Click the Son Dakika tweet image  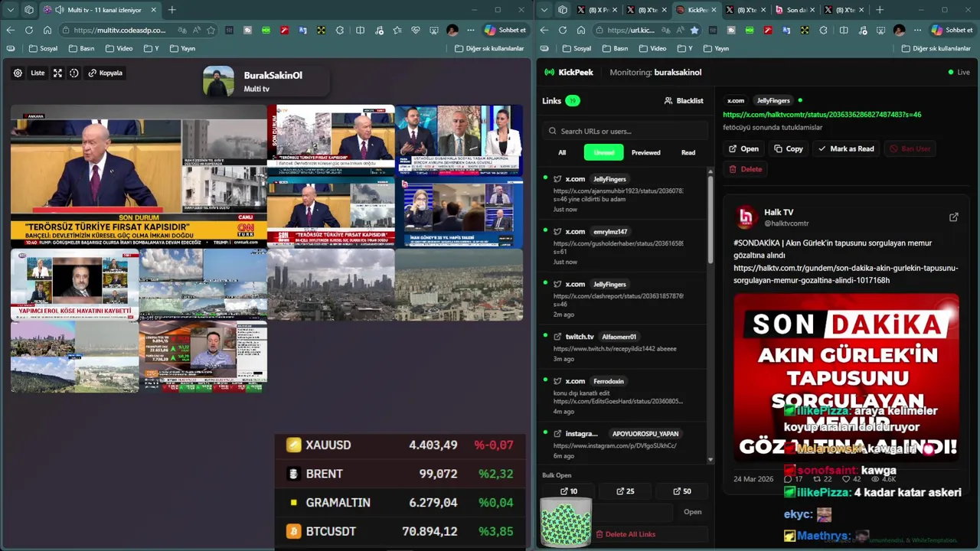(846, 377)
